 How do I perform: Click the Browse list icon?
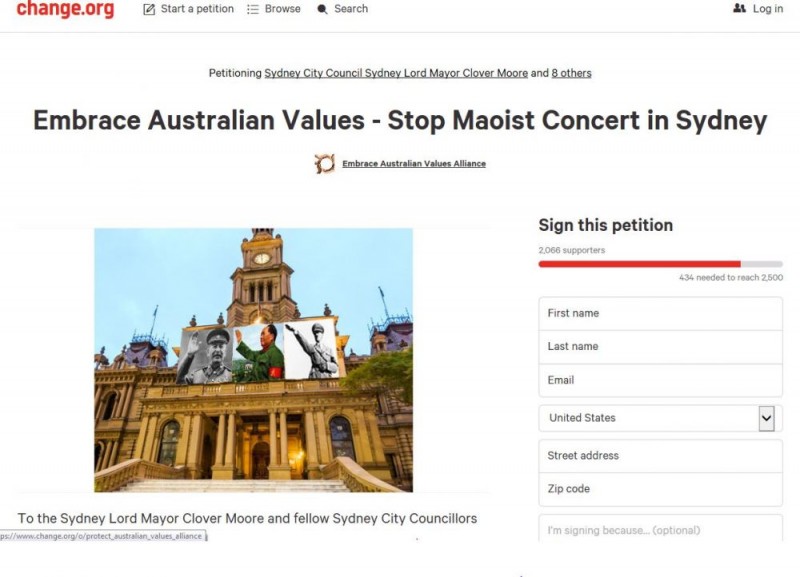[x=253, y=9]
